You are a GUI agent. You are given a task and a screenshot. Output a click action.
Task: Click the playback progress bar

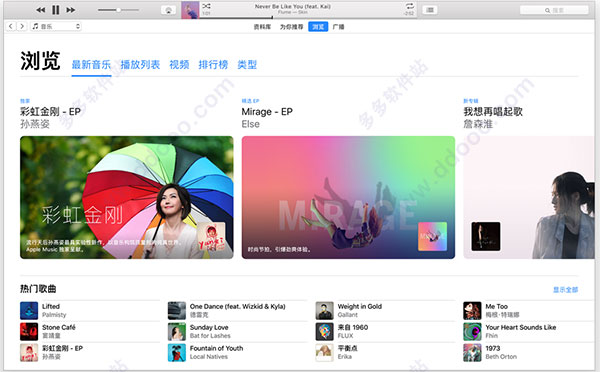coord(308,18)
